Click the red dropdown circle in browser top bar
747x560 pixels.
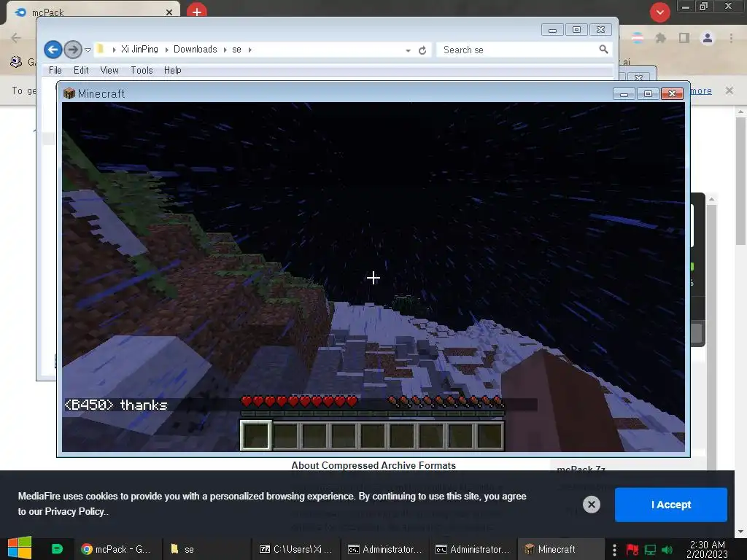(659, 12)
